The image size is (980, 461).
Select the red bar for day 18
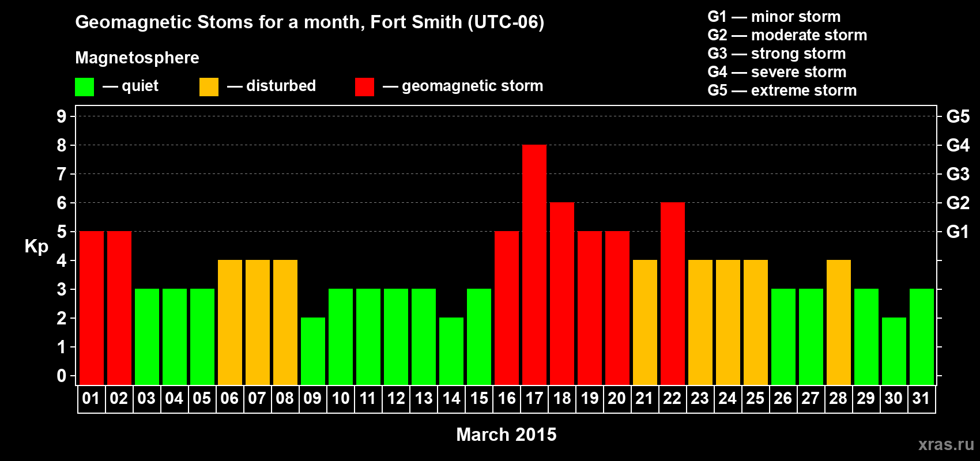click(562, 293)
